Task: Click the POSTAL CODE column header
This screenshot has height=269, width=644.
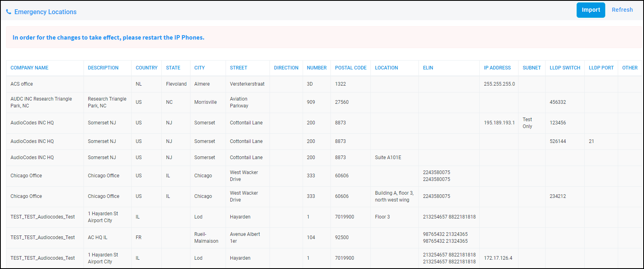Action: [351, 68]
